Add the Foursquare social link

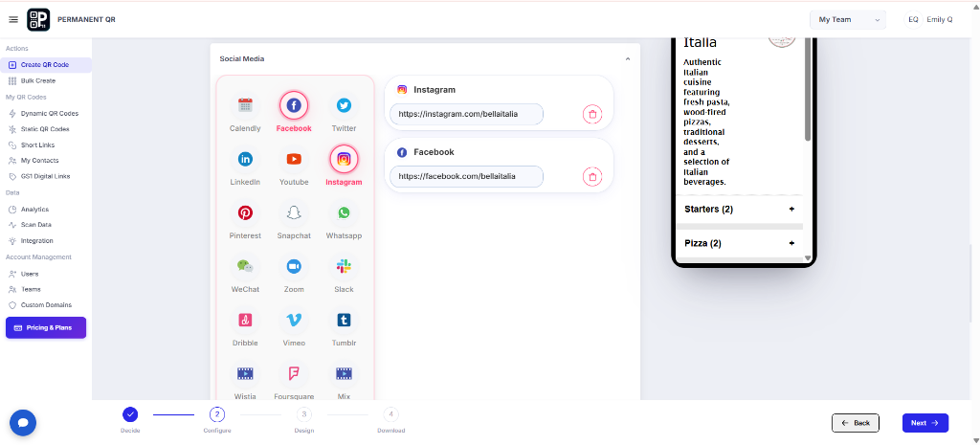tap(294, 374)
